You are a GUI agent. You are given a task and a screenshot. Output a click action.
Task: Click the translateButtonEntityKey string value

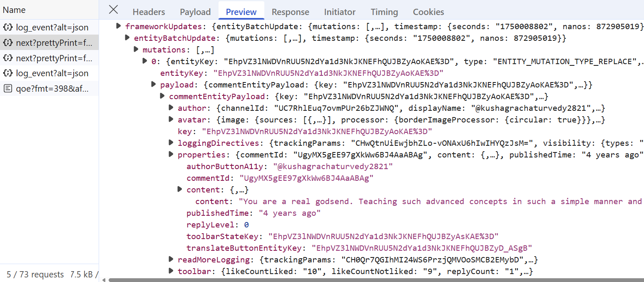(x=422, y=248)
